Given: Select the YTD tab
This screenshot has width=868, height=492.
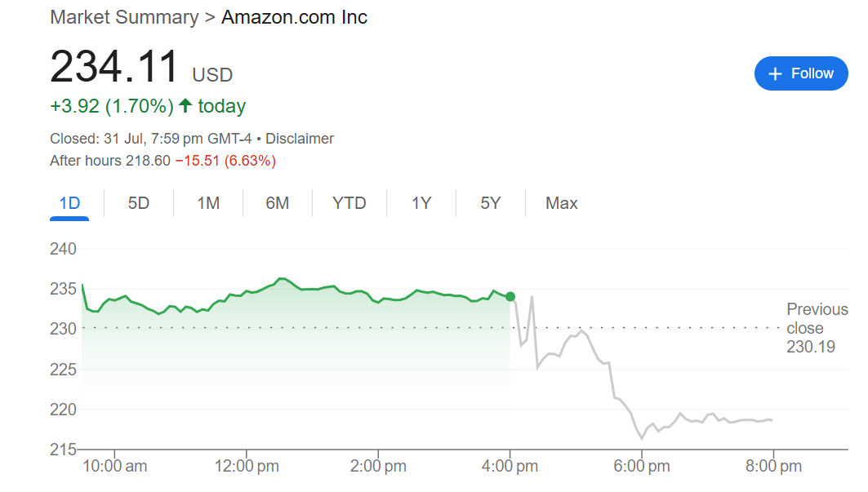Looking at the screenshot, I should pos(349,203).
